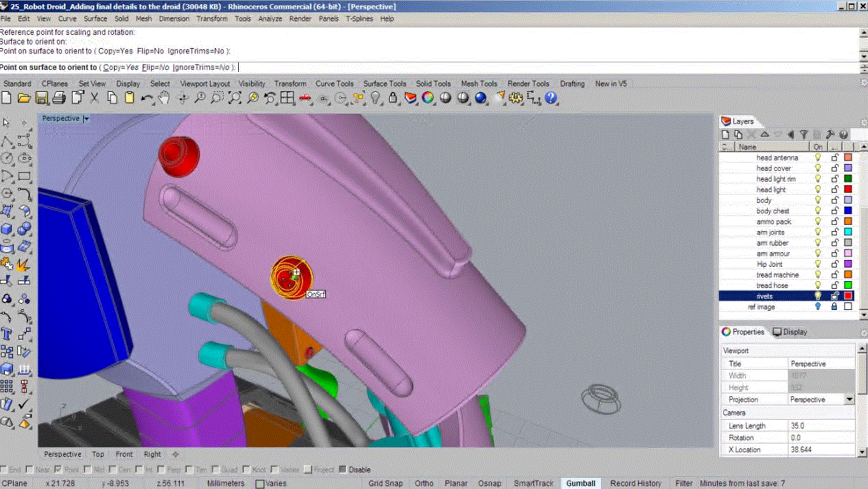Change the head light rim green swatch
This screenshot has width=868, height=489.
(x=848, y=179)
